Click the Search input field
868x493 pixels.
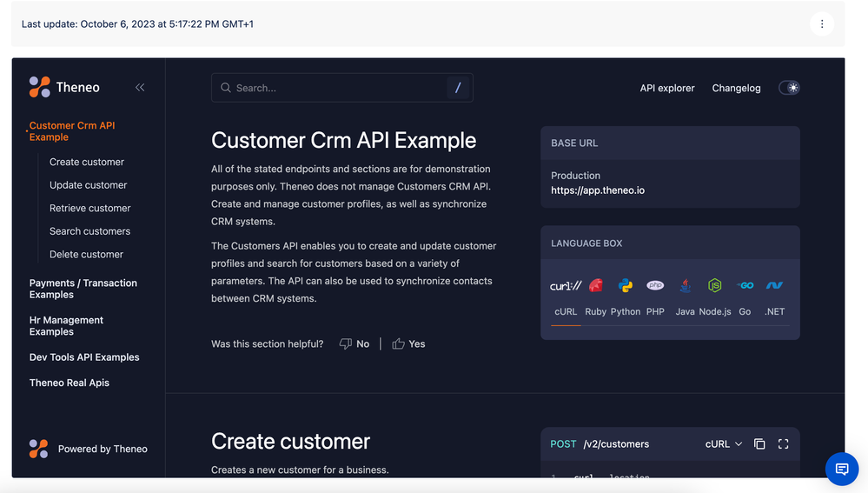pos(342,88)
